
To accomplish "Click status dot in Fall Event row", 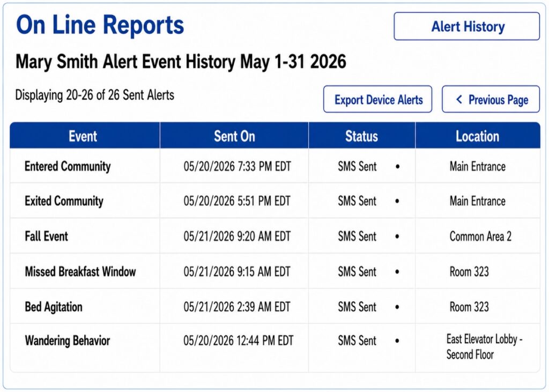I will coord(397,236).
